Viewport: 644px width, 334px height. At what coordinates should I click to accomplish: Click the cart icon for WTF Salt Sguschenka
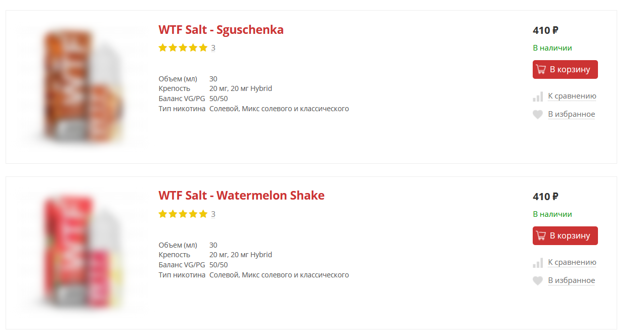541,70
